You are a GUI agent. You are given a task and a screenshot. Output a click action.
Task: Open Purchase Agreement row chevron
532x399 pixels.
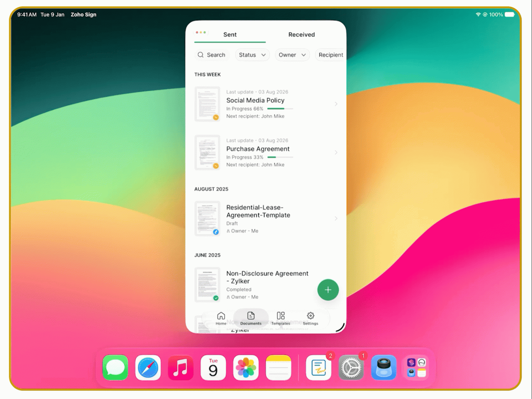(336, 153)
